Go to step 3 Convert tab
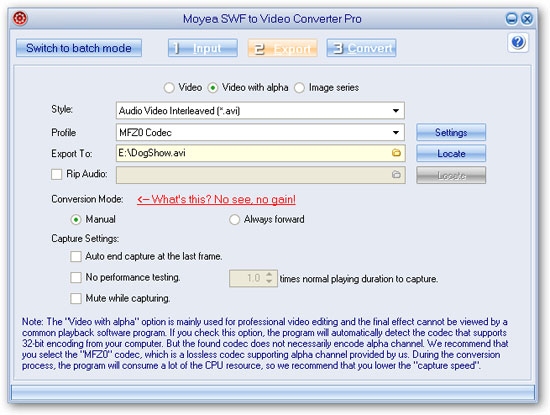550x415 pixels. click(362, 48)
